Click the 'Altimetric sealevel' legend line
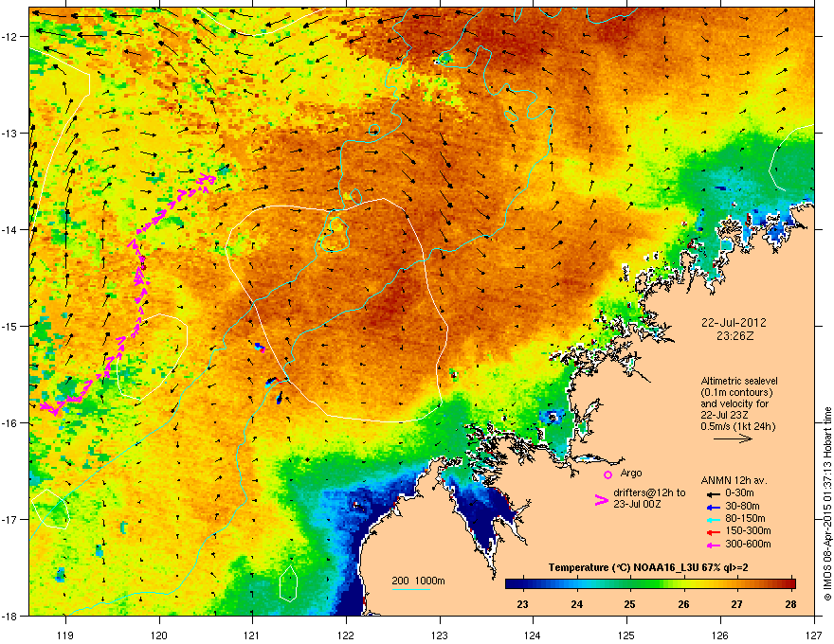 [x=739, y=381]
